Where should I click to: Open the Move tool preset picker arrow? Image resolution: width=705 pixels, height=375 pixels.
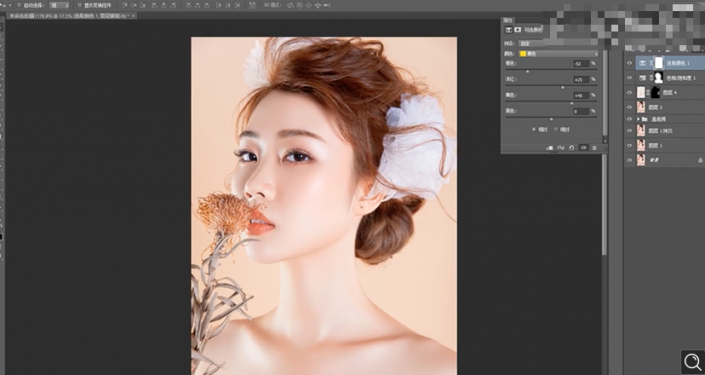[x=10, y=5]
